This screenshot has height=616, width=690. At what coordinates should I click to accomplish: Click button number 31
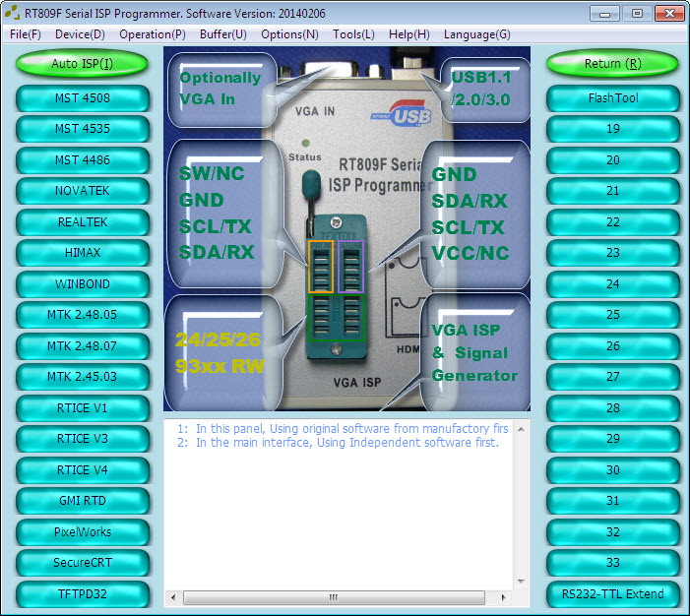tap(613, 501)
